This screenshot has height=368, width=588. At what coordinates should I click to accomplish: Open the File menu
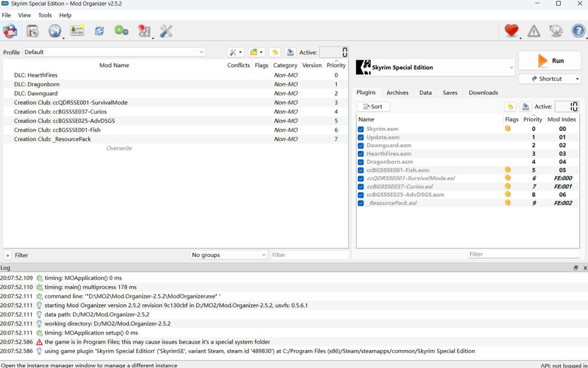click(x=7, y=15)
